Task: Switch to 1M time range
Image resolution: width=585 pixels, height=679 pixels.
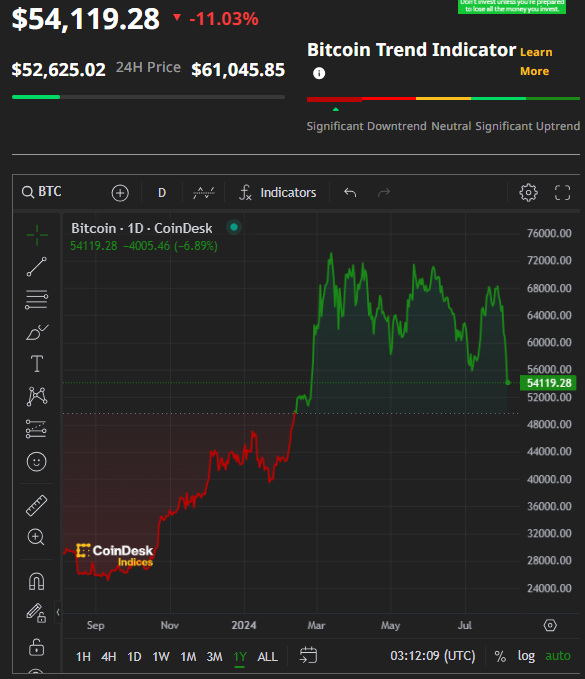Action: coord(188,656)
